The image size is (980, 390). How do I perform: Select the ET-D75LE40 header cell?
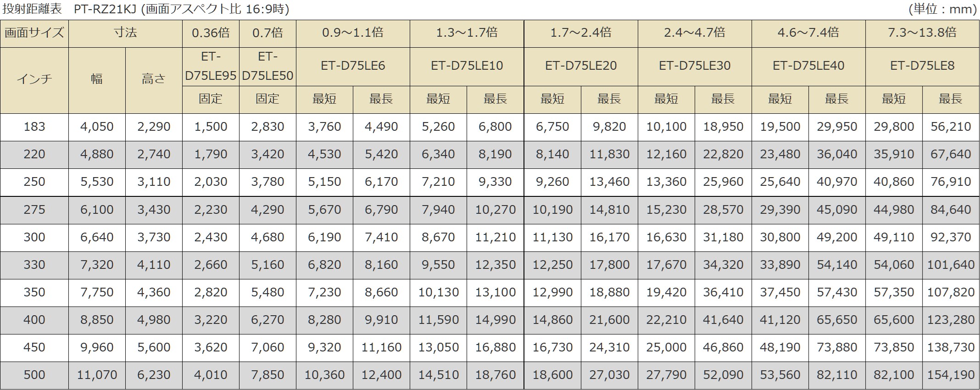pos(808,67)
